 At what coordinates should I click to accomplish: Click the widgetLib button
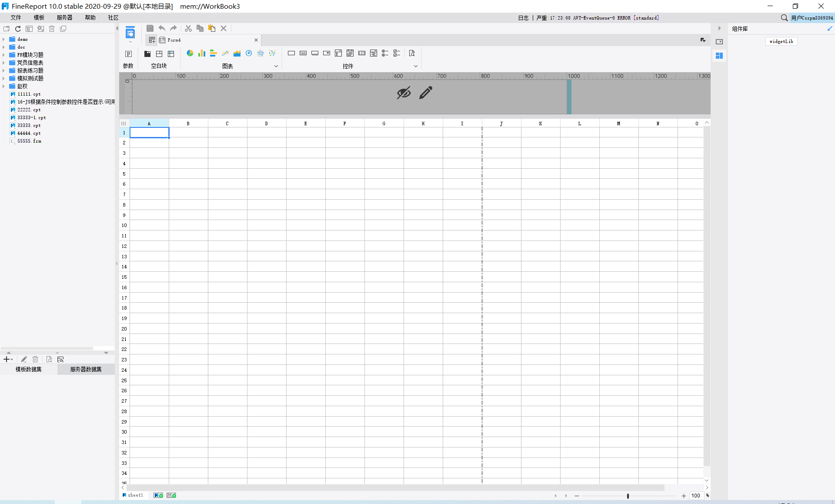pos(782,41)
